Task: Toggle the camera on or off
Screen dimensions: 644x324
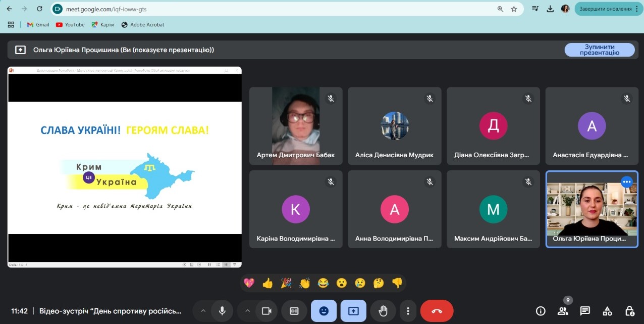Action: coord(265,311)
